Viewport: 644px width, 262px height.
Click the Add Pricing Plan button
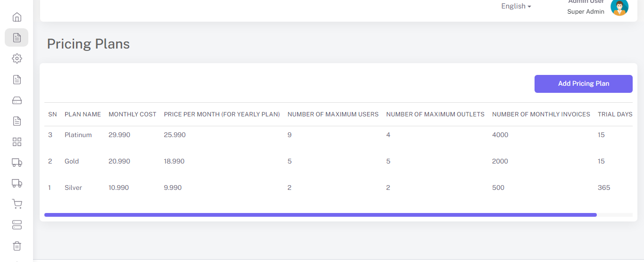[583, 84]
